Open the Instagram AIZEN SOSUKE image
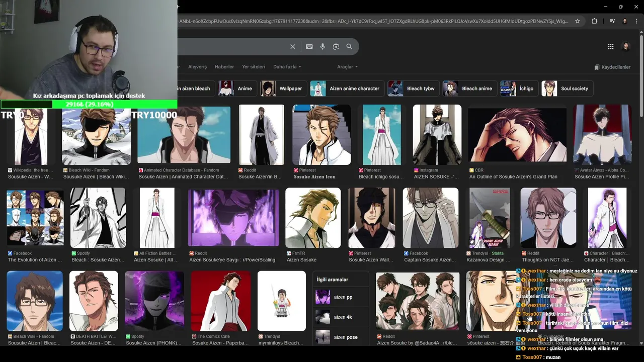 click(x=437, y=135)
